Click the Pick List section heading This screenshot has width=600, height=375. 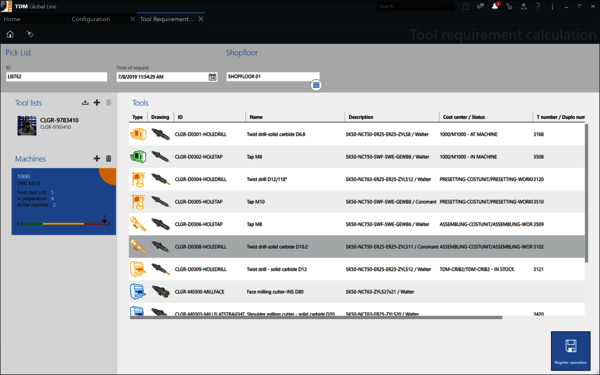pyautogui.click(x=18, y=53)
